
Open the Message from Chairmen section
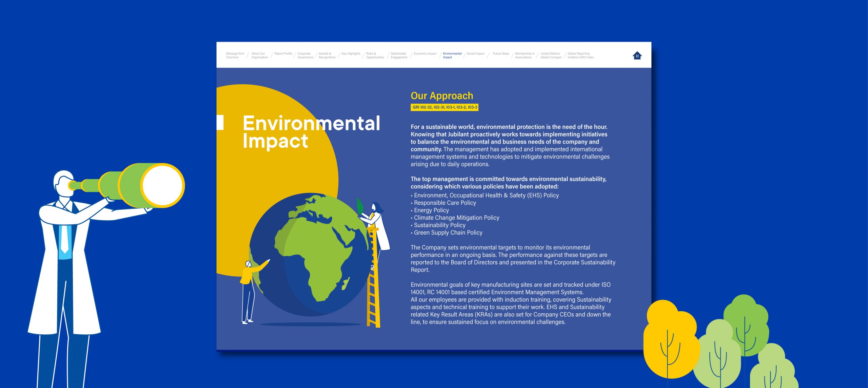coord(235,55)
